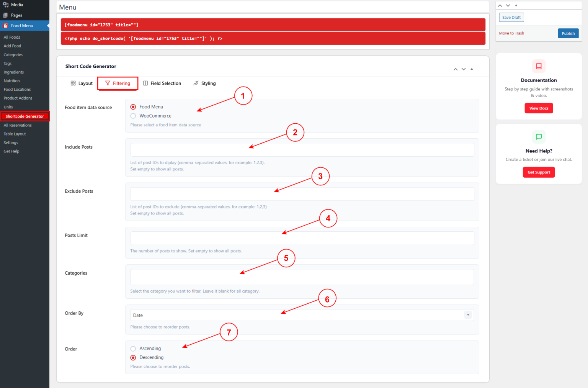This screenshot has height=388, width=588.
Task: Collapse the Short Code Generator panel
Action: pyautogui.click(x=472, y=69)
